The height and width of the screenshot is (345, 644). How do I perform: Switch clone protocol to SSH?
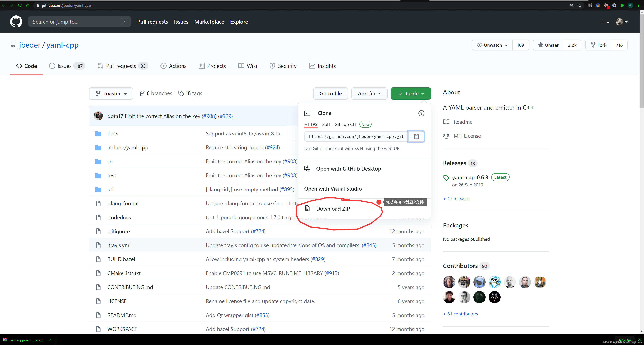click(x=326, y=124)
